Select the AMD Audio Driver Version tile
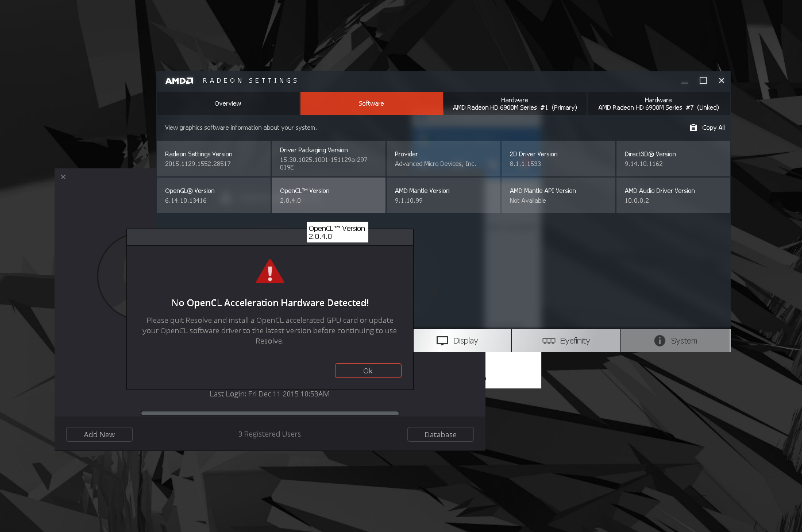Image resolution: width=802 pixels, height=532 pixels. (x=673, y=195)
